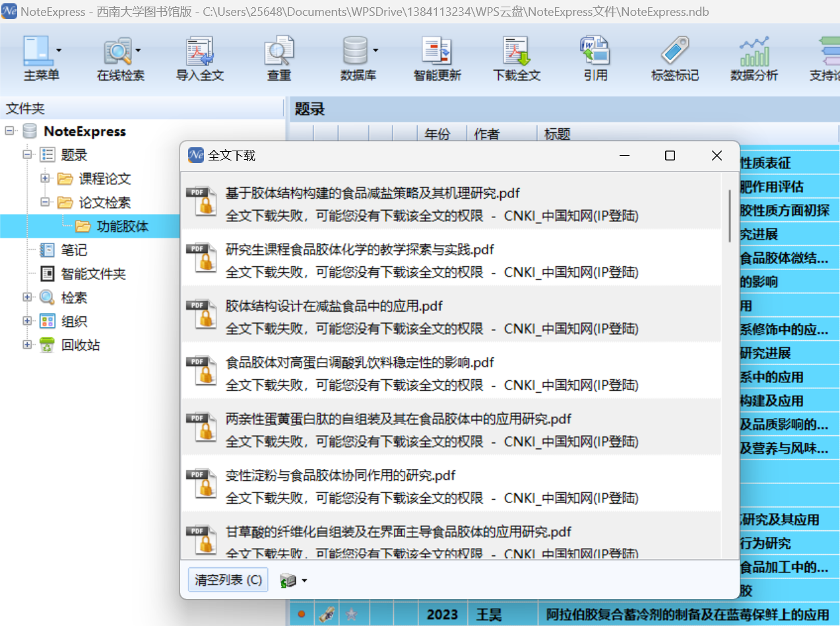Select 研究生课程食品胶体化学的教学探索与实践.pdf file name
840x626 pixels.
[360, 250]
